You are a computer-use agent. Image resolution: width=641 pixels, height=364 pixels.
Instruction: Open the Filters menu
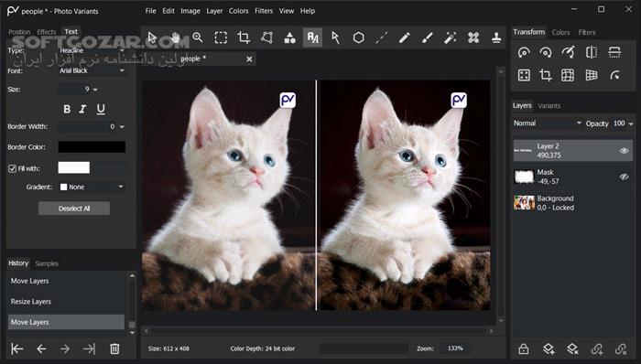click(264, 11)
